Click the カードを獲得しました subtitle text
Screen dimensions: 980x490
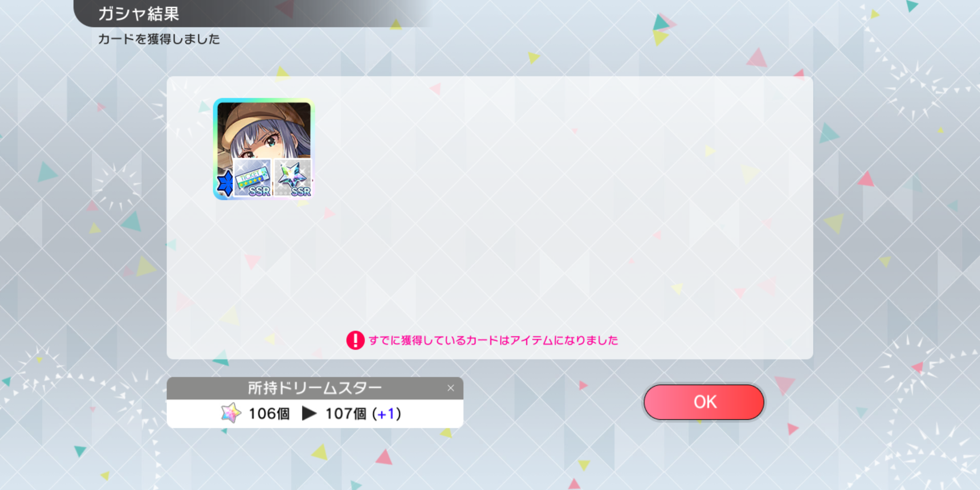pos(159,39)
